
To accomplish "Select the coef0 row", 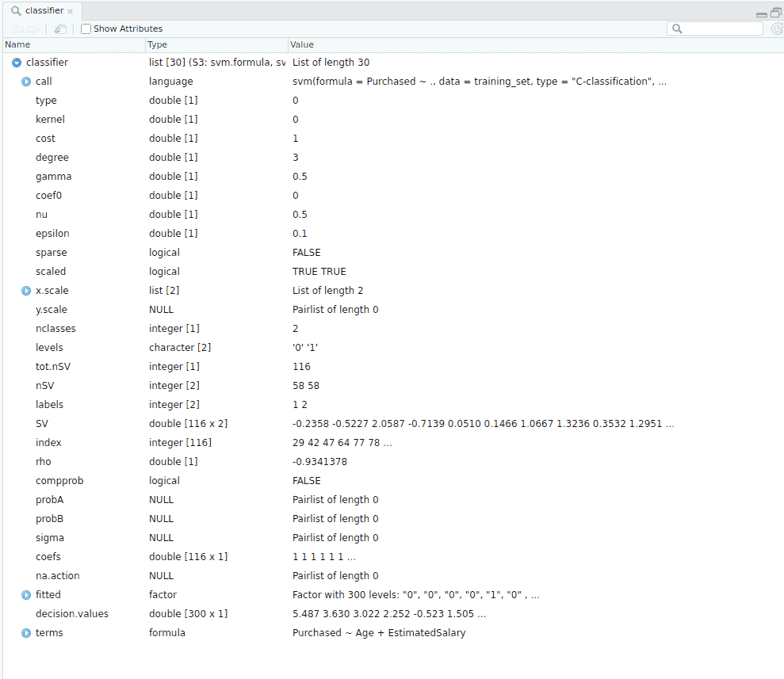I will pos(393,196).
